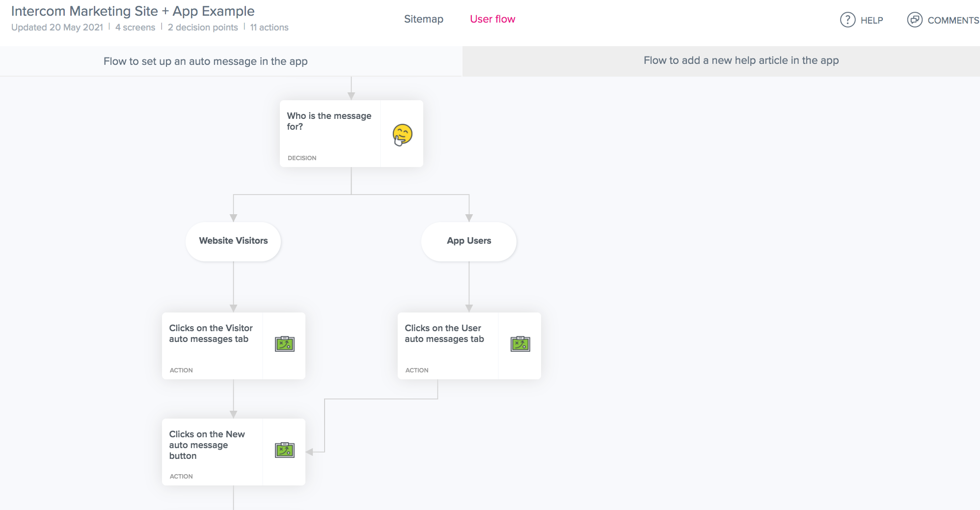Open the Help panel

pyautogui.click(x=862, y=20)
